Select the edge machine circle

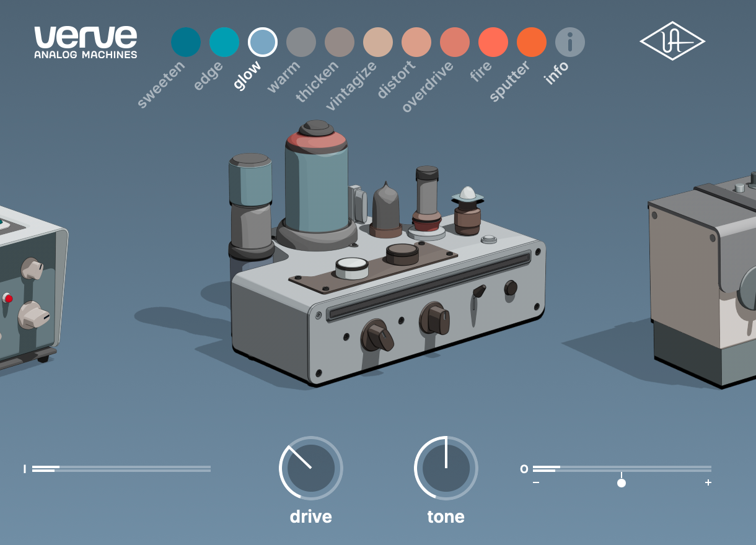click(x=224, y=42)
